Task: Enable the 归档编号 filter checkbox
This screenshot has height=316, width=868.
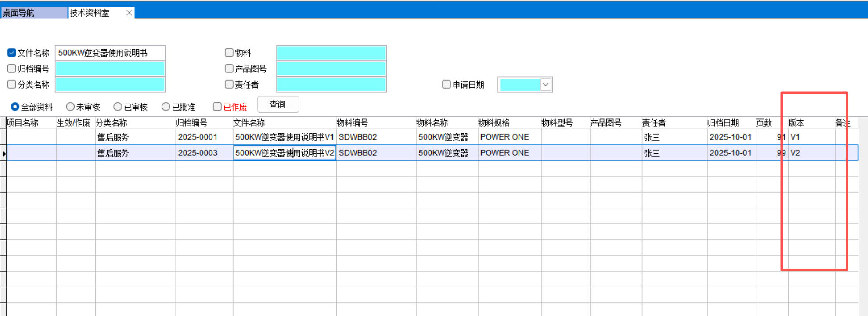Action: click(x=12, y=68)
